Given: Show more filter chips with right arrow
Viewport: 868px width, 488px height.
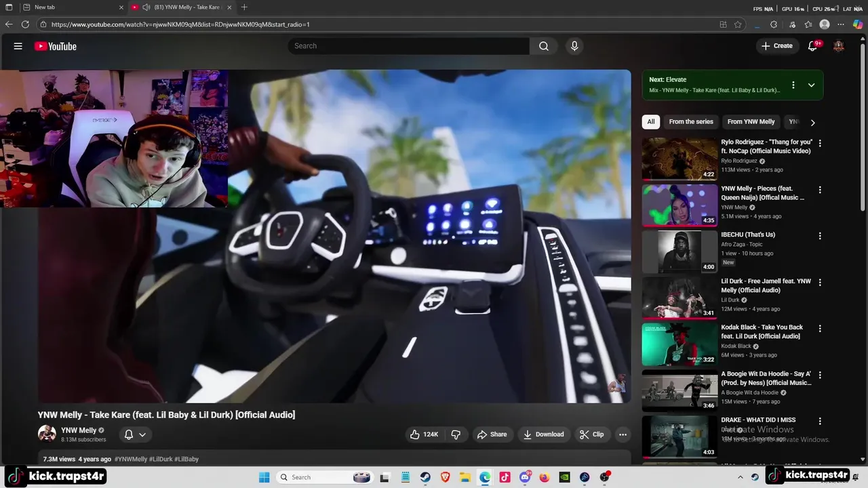Looking at the screenshot, I should pos(812,123).
